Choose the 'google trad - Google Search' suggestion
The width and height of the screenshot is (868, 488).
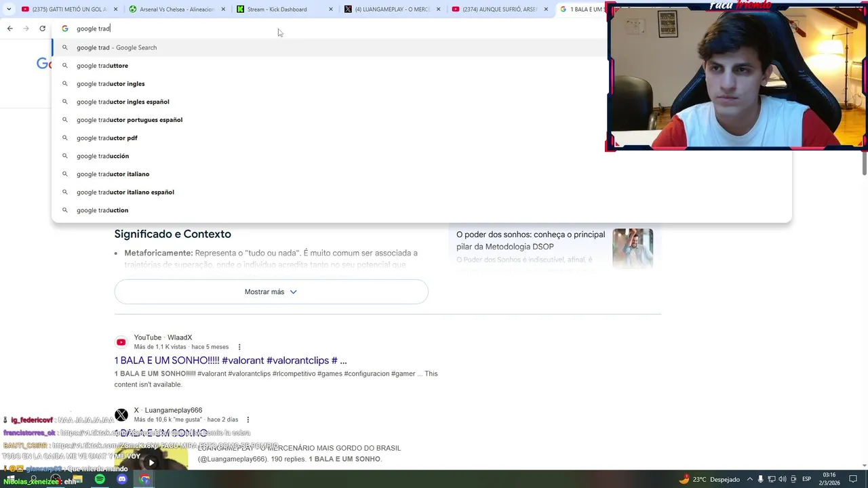coord(330,47)
